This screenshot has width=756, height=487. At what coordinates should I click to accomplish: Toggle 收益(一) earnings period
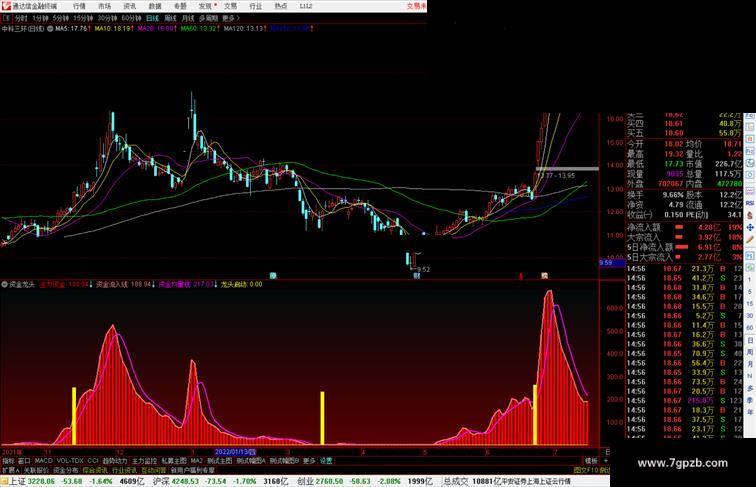coord(639,215)
